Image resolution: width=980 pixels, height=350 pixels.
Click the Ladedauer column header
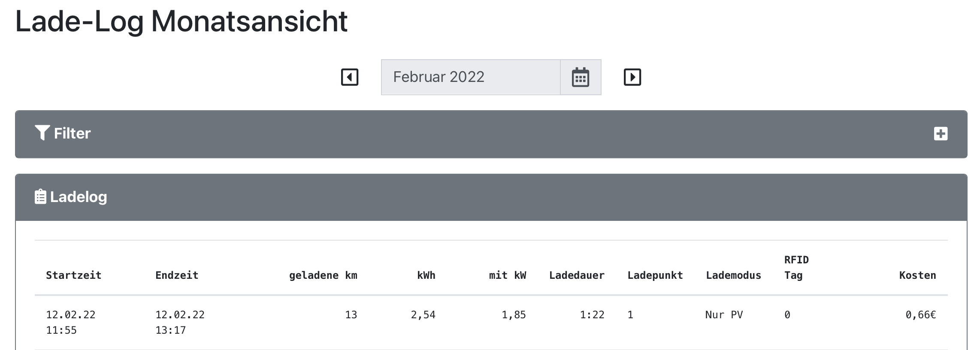coord(577,275)
